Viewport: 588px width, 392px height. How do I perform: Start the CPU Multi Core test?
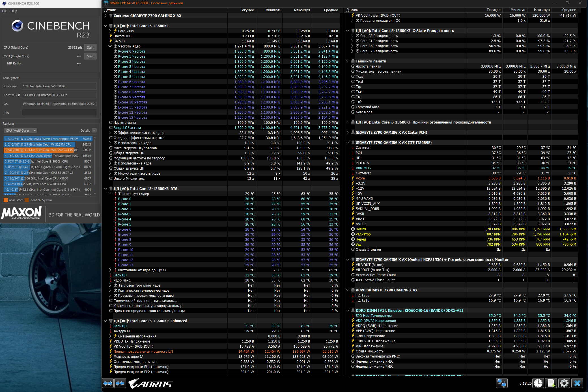pos(90,47)
